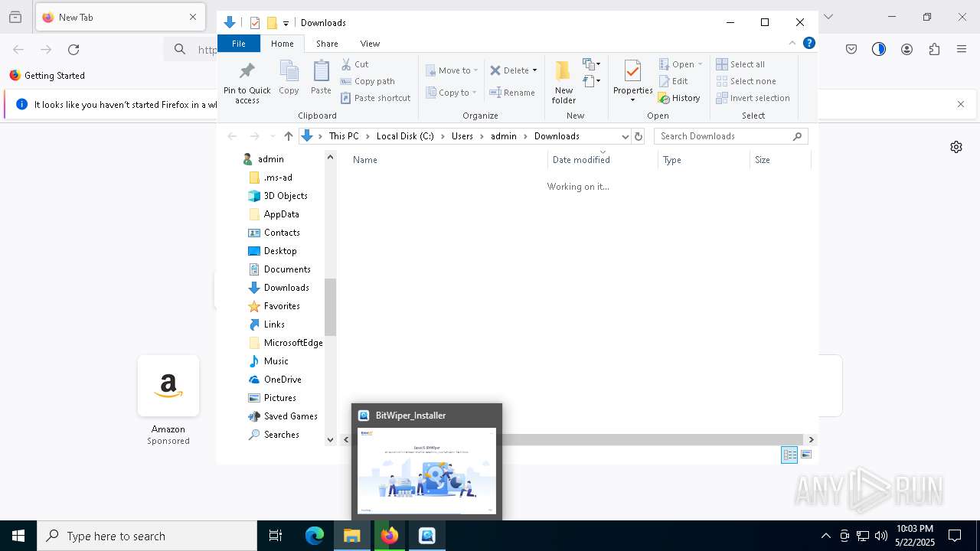Screen dimensions: 980x551
Task: Click Type here to search box
Action: (147, 536)
